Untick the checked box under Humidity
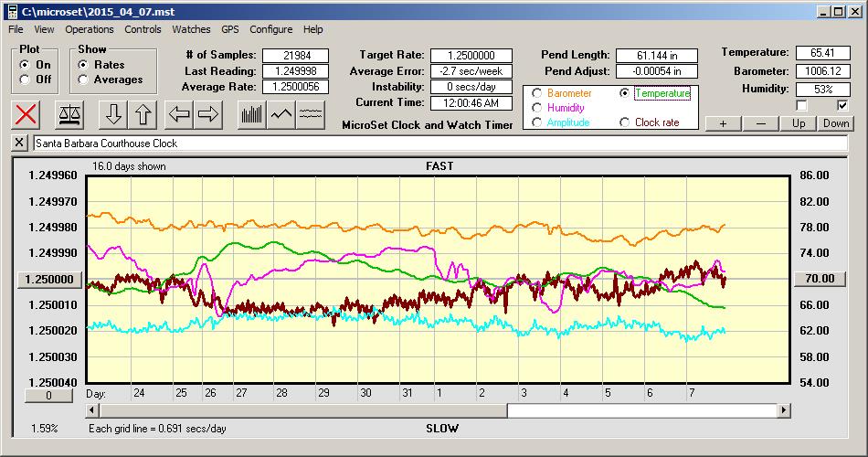The height and width of the screenshot is (457, 868). point(842,105)
